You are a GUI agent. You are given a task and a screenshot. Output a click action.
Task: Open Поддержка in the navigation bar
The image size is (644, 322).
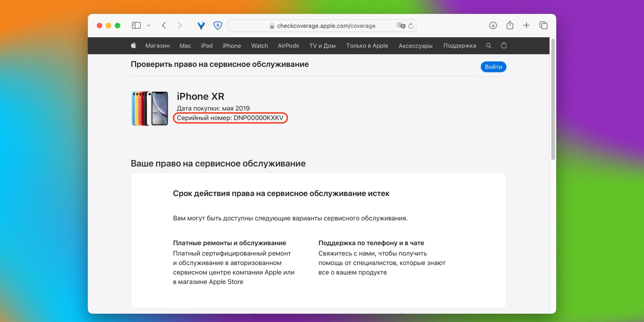coord(459,46)
